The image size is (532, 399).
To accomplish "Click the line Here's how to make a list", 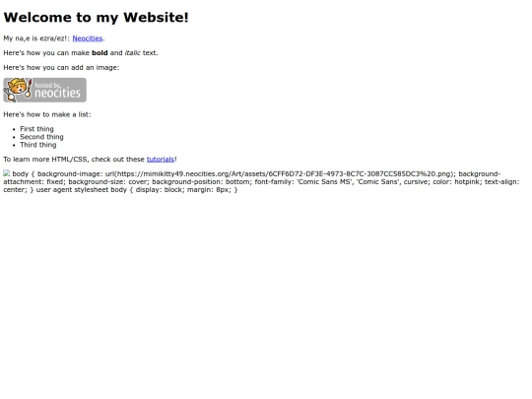I will point(47,114).
